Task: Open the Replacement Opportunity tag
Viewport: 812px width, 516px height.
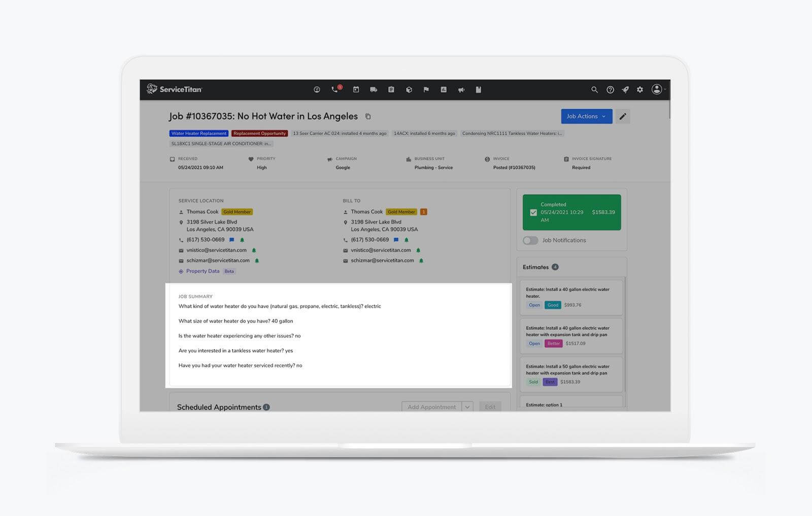Action: pyautogui.click(x=259, y=133)
